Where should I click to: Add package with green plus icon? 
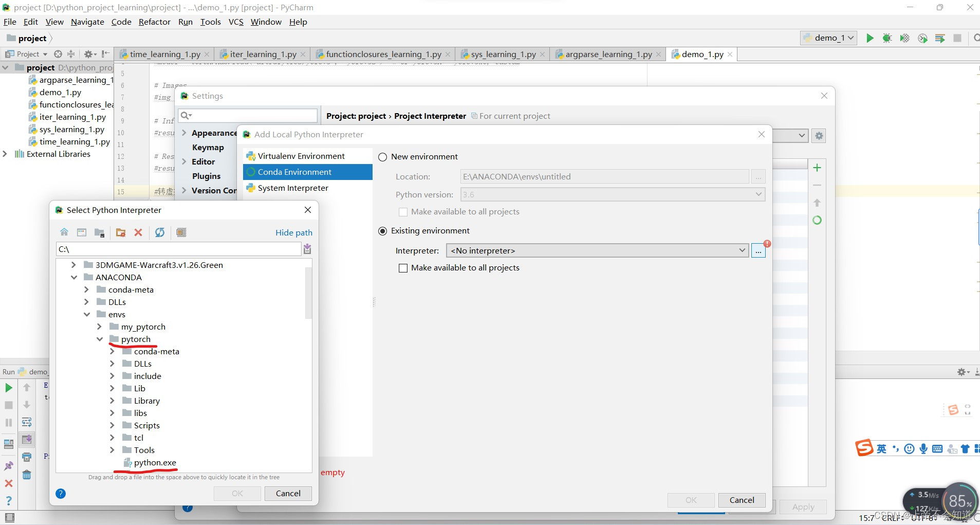point(817,168)
